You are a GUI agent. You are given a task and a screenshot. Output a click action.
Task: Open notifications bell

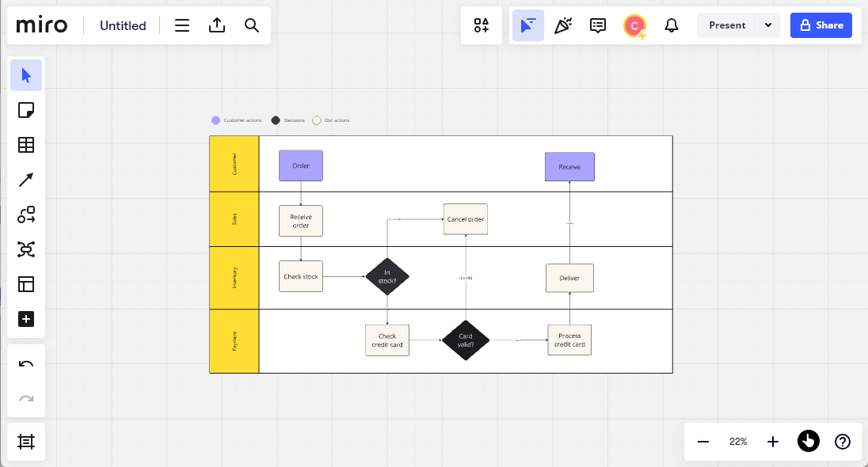click(672, 25)
